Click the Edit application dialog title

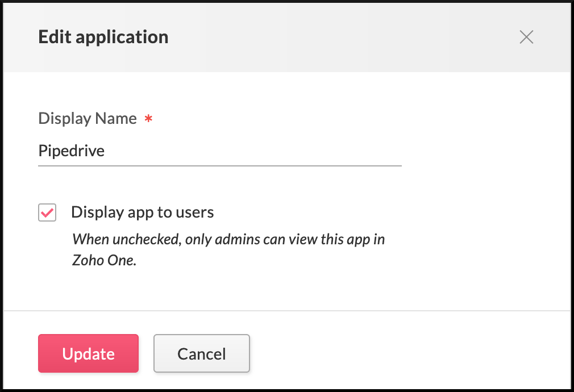tap(103, 37)
